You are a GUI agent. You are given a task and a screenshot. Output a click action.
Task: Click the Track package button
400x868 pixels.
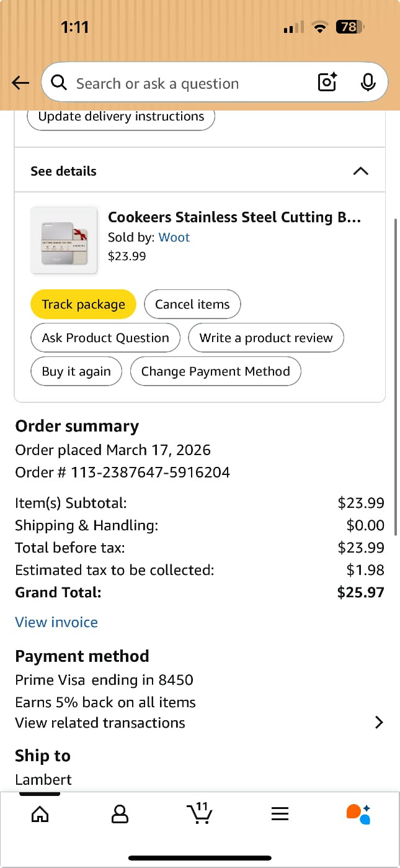[83, 304]
